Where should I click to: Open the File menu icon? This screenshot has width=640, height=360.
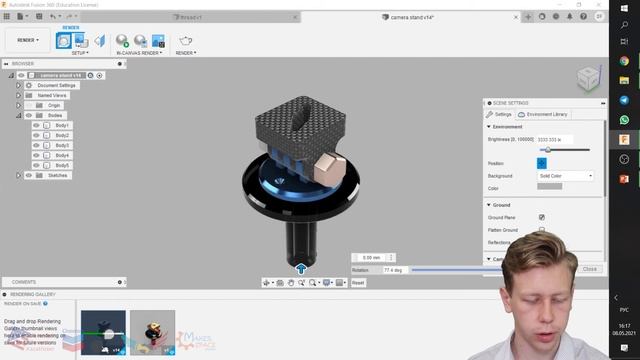(x=20, y=16)
